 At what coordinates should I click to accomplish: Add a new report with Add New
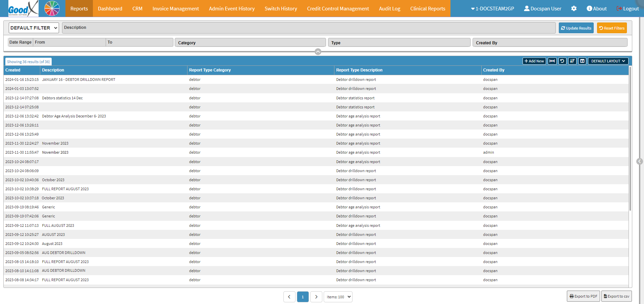tap(534, 61)
